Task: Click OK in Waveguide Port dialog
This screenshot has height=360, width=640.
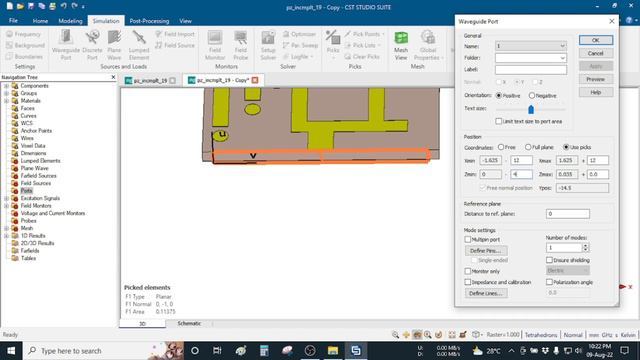Action: (x=596, y=40)
